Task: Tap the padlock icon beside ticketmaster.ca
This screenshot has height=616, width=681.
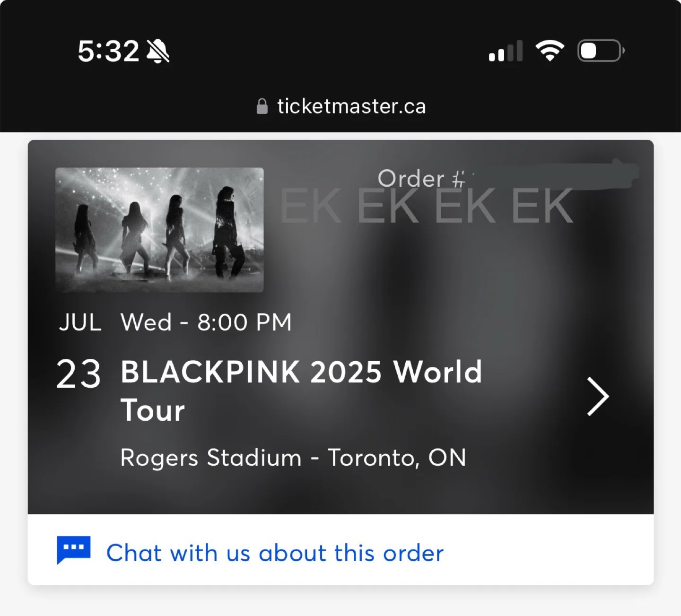Action: pyautogui.click(x=262, y=106)
